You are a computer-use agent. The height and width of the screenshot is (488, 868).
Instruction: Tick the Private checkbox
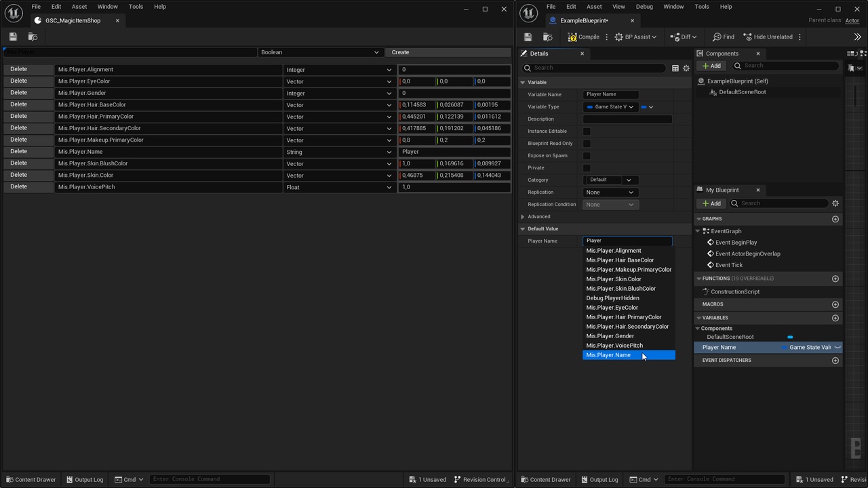587,168
